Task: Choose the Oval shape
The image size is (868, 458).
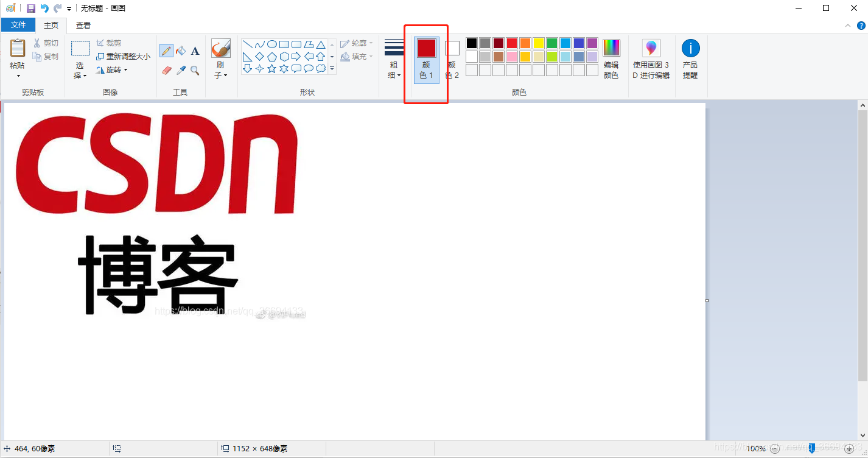Action: [272, 44]
